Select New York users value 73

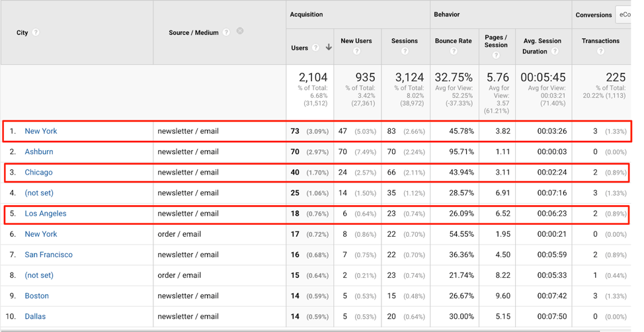pos(295,131)
